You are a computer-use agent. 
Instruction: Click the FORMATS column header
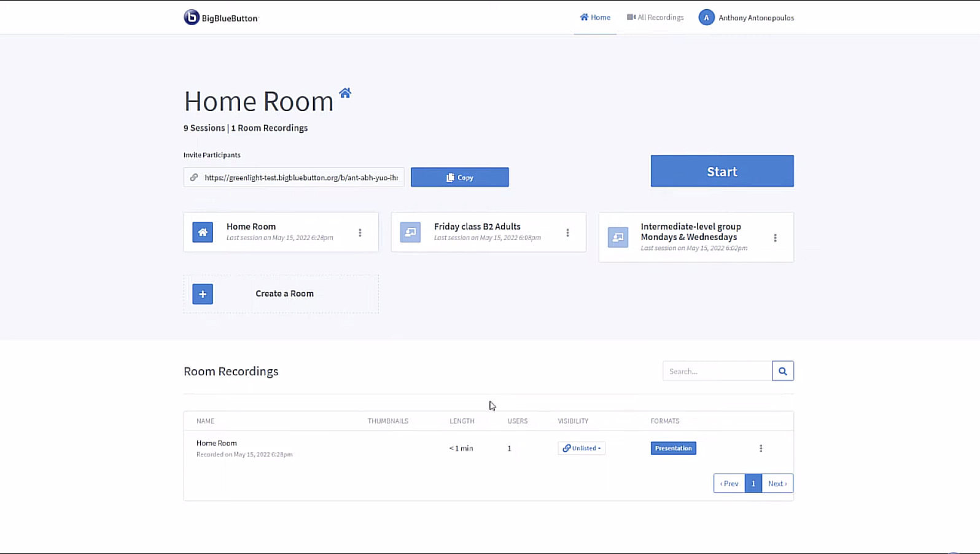(x=665, y=421)
